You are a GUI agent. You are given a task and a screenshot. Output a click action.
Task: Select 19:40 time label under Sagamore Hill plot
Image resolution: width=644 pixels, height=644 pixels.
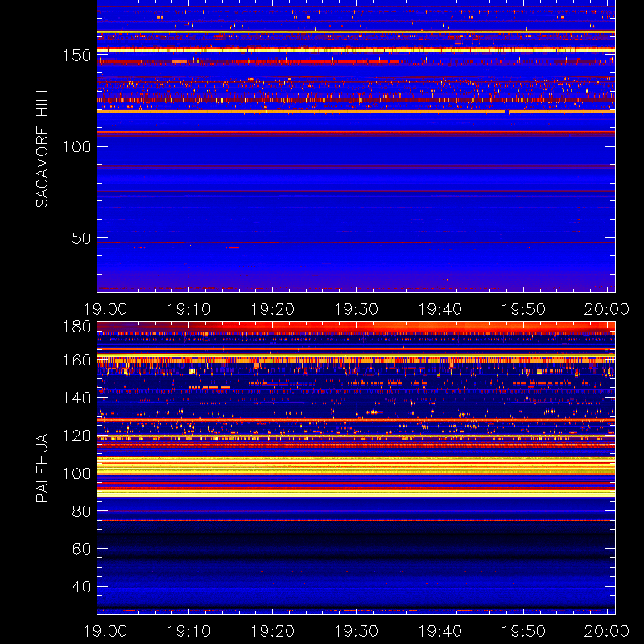point(440,309)
